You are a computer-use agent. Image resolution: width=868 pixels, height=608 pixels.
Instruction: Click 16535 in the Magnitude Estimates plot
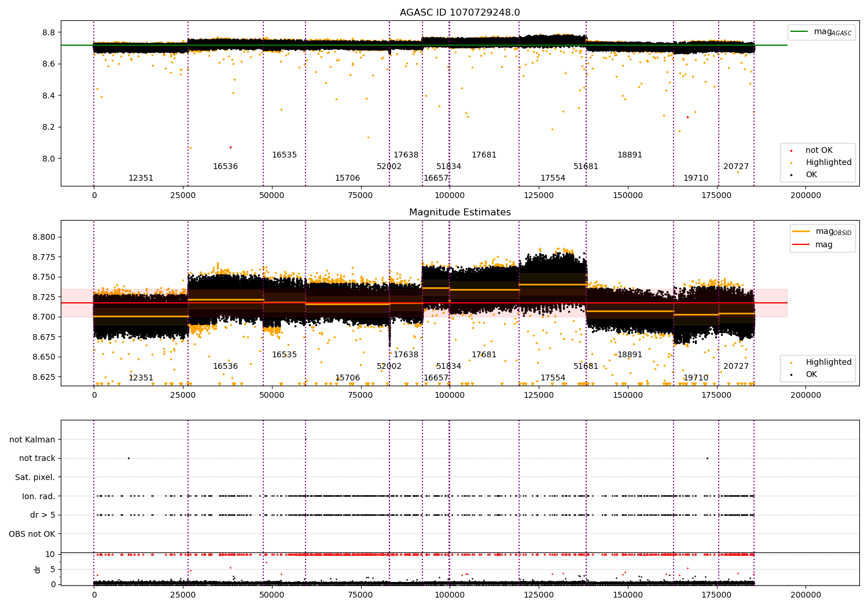[x=284, y=355]
